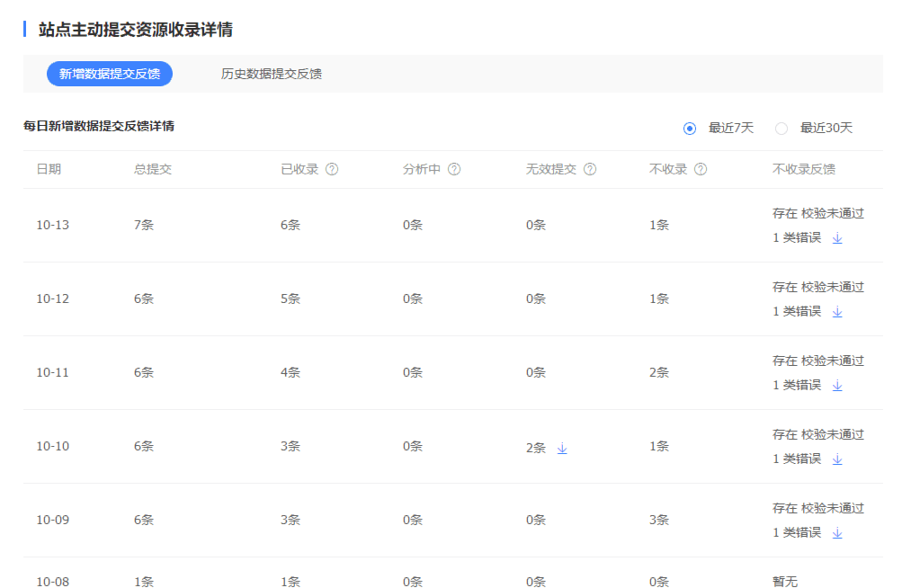Screen dimensions: 920x588
Task: Click the 不收录反馈 column header
Action: [804, 170]
